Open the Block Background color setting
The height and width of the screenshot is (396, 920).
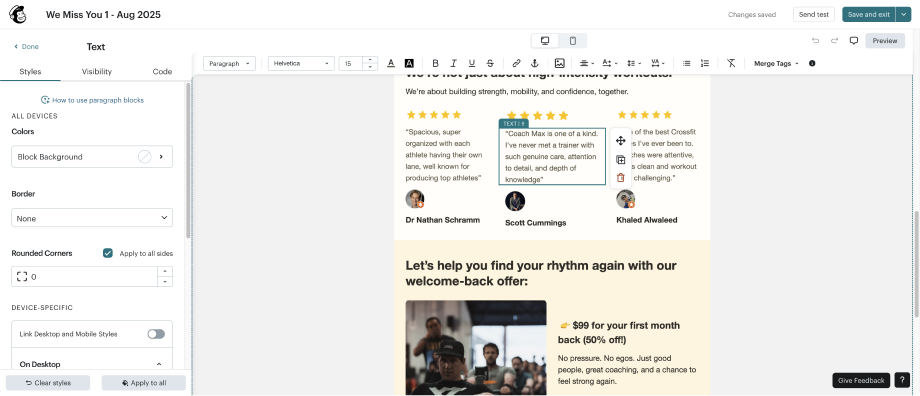click(92, 157)
